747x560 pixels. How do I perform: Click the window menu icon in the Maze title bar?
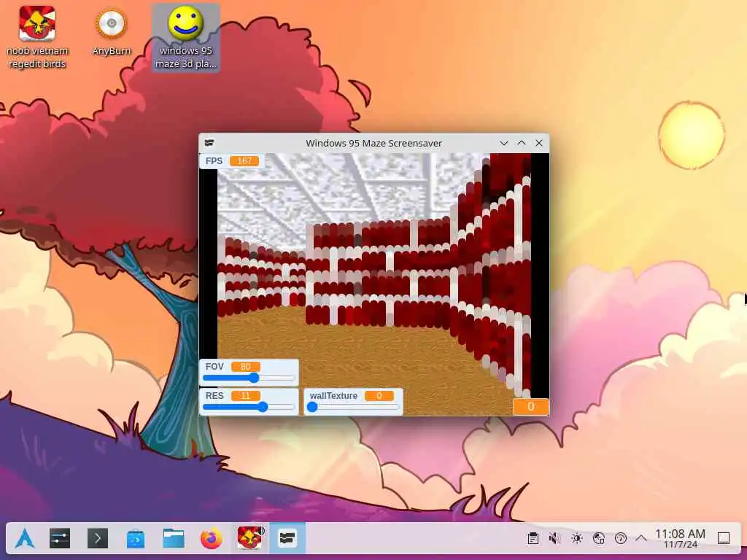coord(209,143)
